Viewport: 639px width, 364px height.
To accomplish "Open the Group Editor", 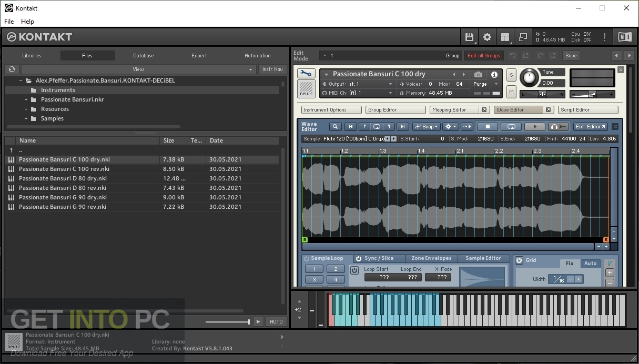I will pyautogui.click(x=395, y=110).
